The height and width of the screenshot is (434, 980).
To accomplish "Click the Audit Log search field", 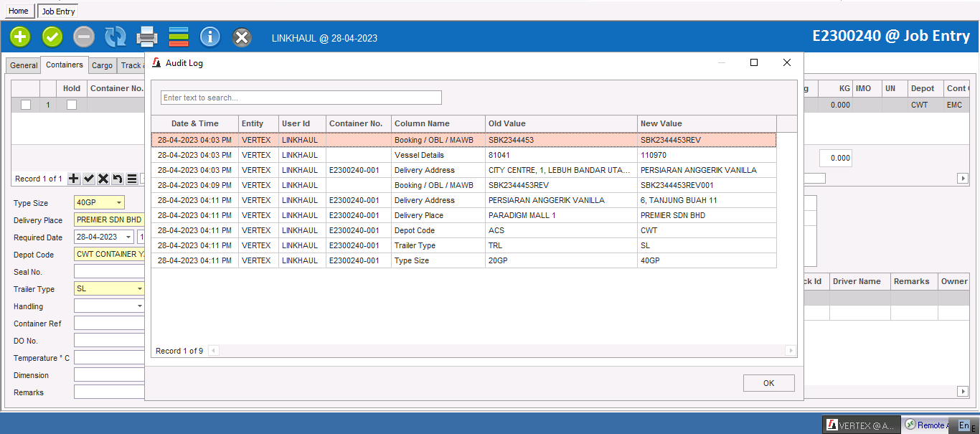I will point(301,98).
